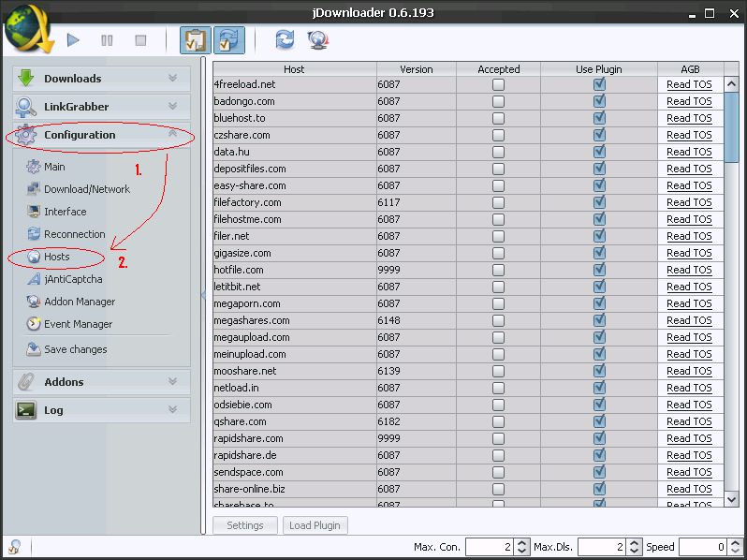This screenshot has height=560, width=747.
Task: Increase Speed with the up arrow
Action: click(735, 543)
